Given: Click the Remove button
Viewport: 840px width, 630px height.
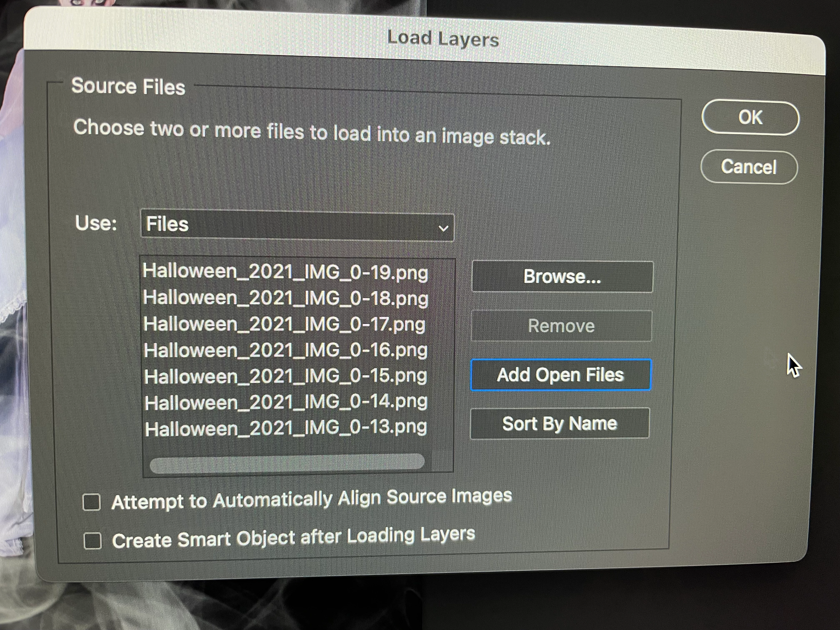Looking at the screenshot, I should [x=561, y=326].
